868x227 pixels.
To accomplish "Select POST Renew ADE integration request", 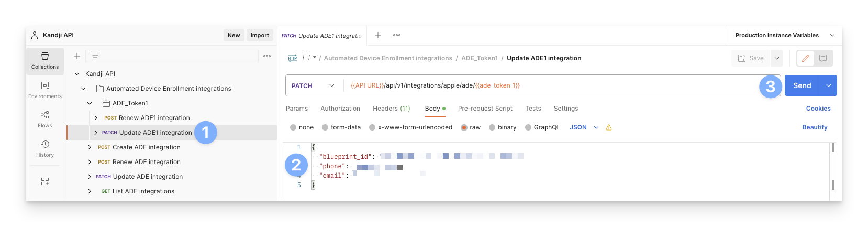I will tap(139, 162).
